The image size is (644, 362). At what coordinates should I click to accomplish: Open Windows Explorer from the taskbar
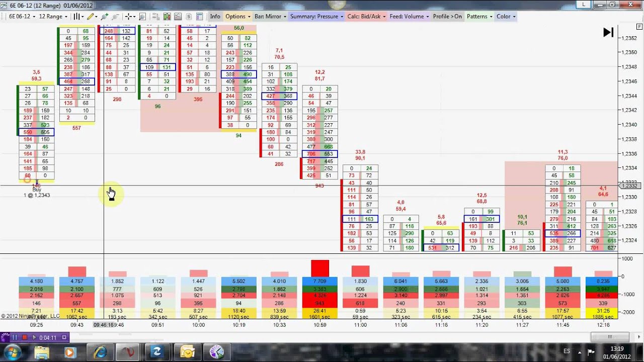[42, 352]
